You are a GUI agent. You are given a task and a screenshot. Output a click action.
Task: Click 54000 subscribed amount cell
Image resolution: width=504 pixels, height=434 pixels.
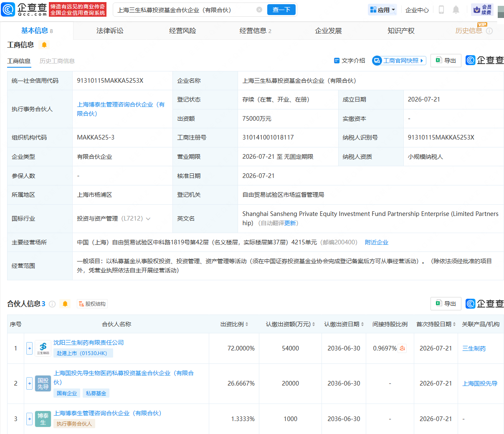(x=290, y=348)
